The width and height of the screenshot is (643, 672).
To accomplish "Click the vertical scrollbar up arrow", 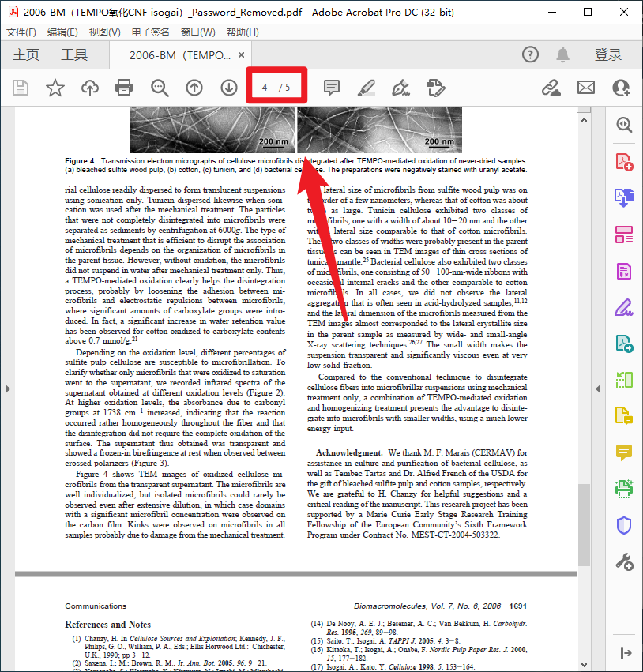I will 584,121.
